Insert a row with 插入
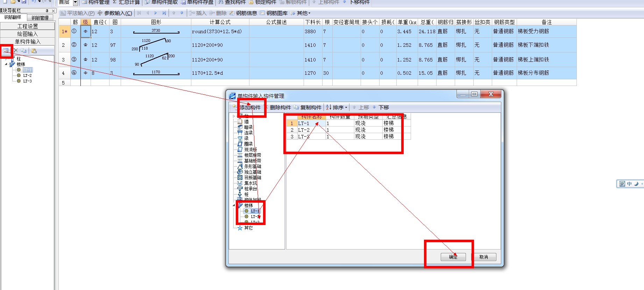 [198, 13]
